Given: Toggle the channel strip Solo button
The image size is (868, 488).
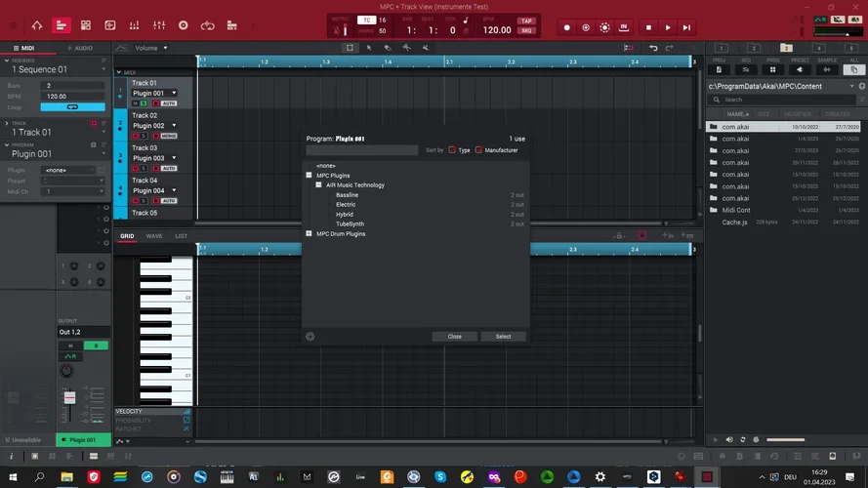Looking at the screenshot, I should 96,346.
